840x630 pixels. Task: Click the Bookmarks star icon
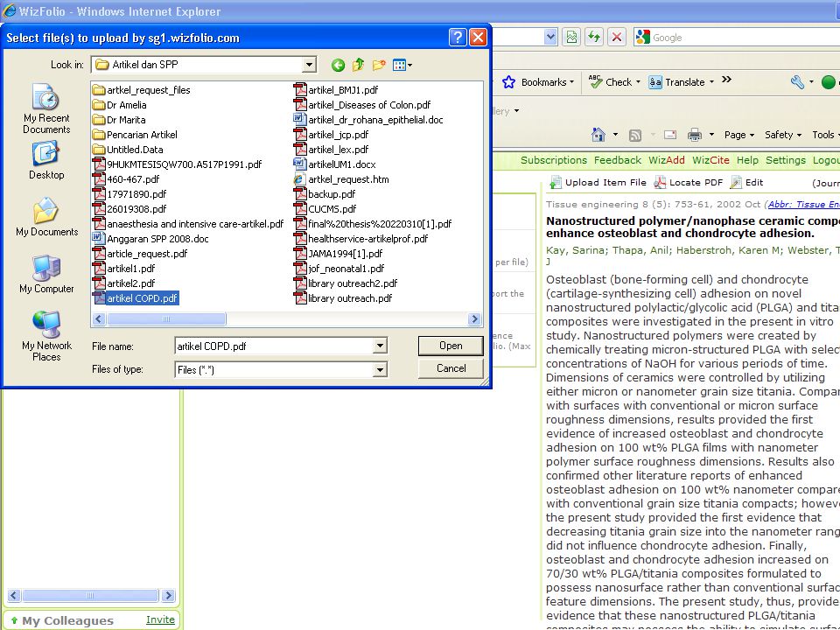pyautogui.click(x=508, y=82)
